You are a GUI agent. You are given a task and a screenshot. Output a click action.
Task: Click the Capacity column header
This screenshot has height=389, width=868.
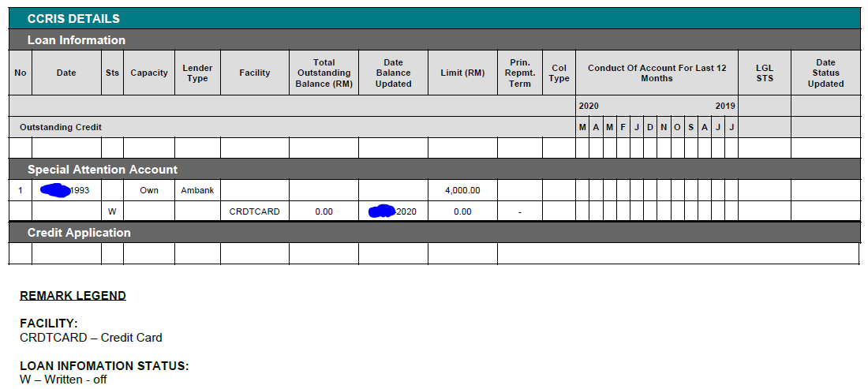coord(149,73)
